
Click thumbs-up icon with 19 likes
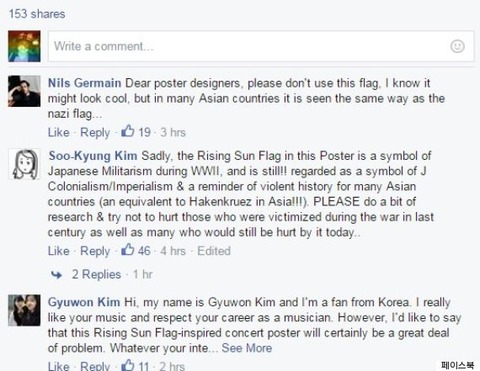coord(128,131)
